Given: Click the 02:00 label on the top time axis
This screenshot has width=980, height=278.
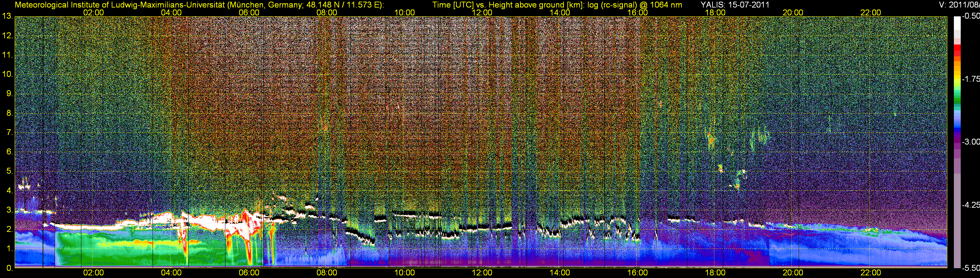Looking at the screenshot, I should tap(93, 12).
